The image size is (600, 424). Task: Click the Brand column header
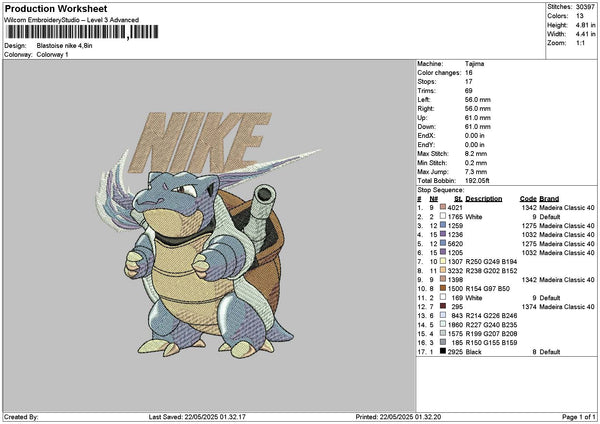pyautogui.click(x=549, y=199)
